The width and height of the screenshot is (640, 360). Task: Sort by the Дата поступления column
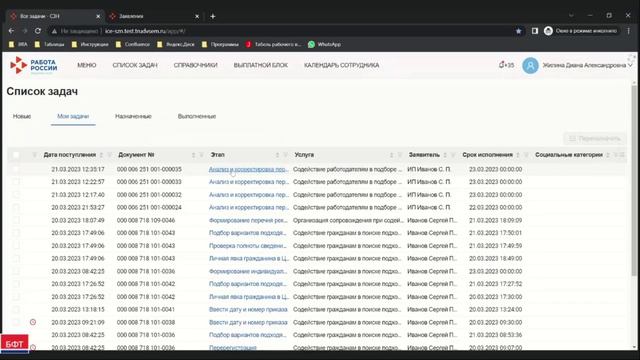point(101,155)
